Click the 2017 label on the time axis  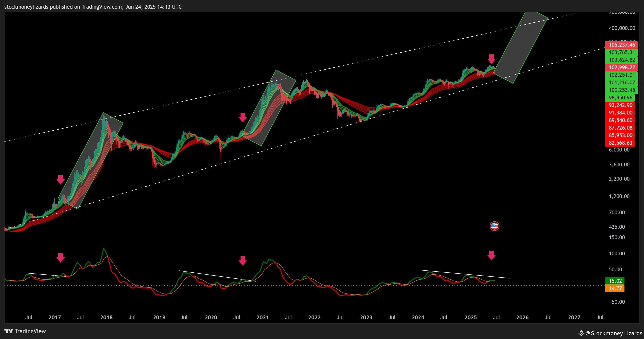click(x=55, y=317)
